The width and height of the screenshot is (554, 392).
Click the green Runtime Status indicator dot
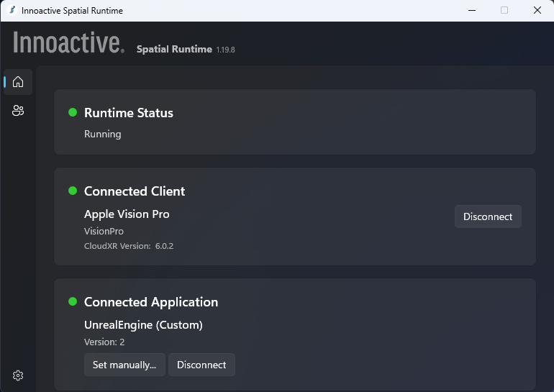pyautogui.click(x=73, y=113)
